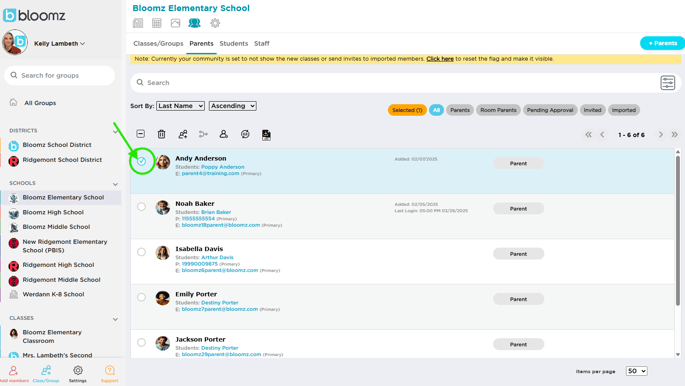Open school settings gear icon in header

tap(215, 23)
